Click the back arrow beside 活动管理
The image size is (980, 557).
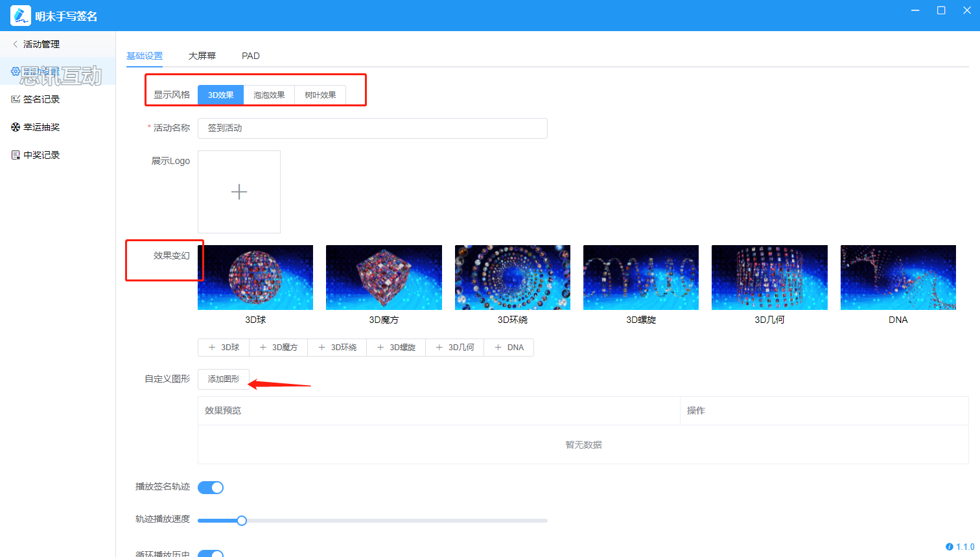click(16, 44)
